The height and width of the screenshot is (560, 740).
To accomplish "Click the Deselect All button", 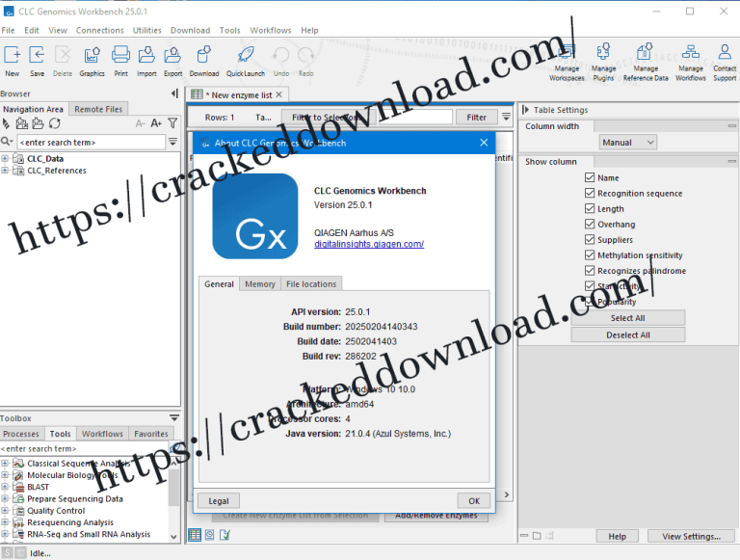I will tap(627, 334).
